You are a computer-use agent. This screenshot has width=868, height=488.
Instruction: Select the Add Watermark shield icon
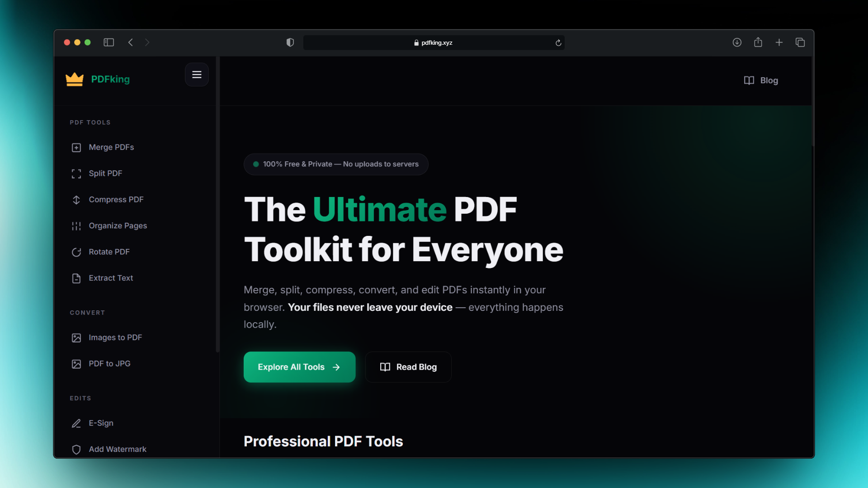point(76,449)
